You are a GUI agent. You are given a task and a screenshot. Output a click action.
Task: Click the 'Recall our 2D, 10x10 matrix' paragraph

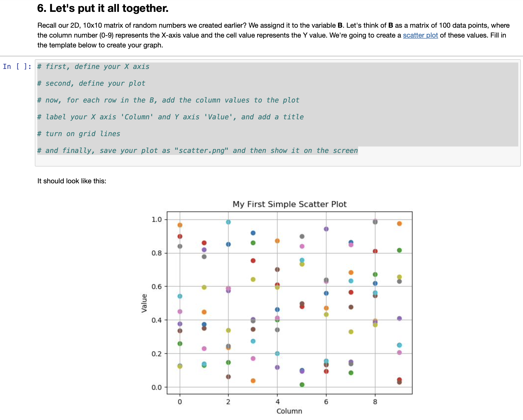[x=273, y=35]
